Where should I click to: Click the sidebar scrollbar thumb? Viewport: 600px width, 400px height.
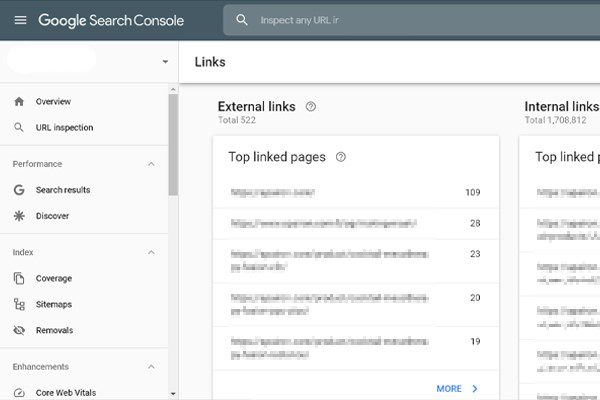coord(173,145)
